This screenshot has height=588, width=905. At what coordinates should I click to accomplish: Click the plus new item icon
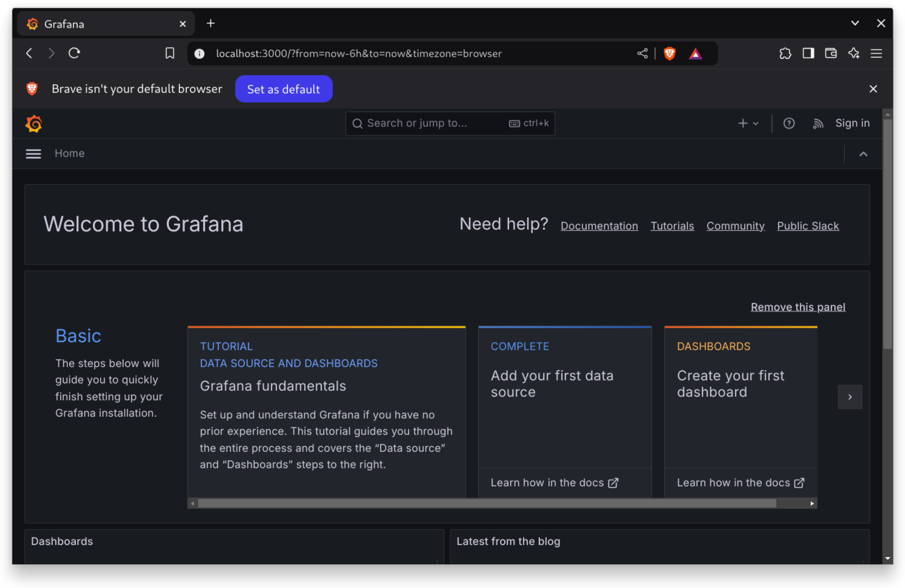click(x=743, y=123)
